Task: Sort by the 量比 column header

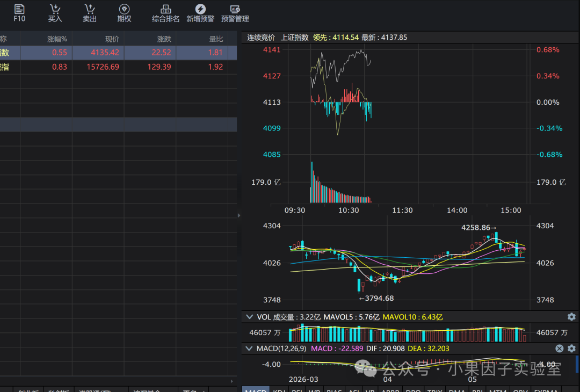Action: [x=216, y=39]
